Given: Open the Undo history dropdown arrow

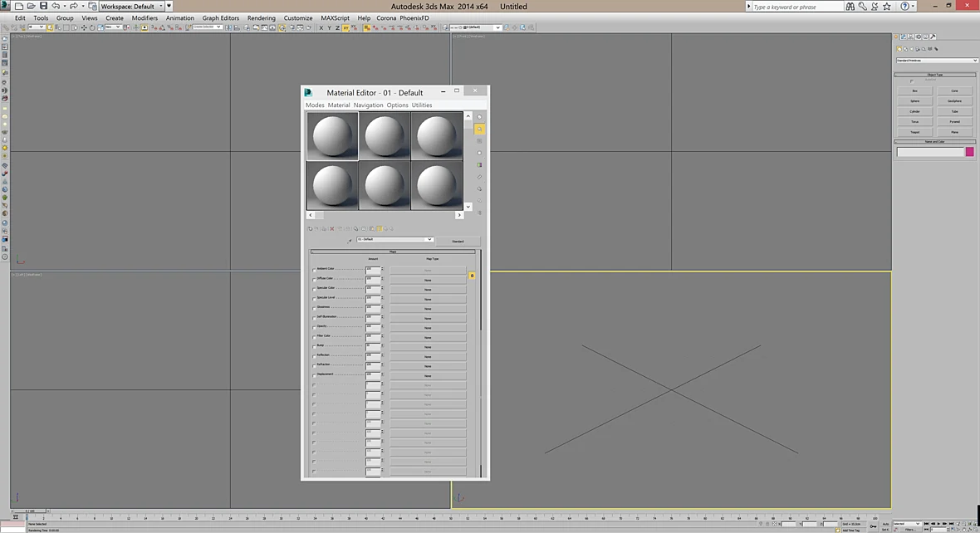Looking at the screenshot, I should 64,7.
